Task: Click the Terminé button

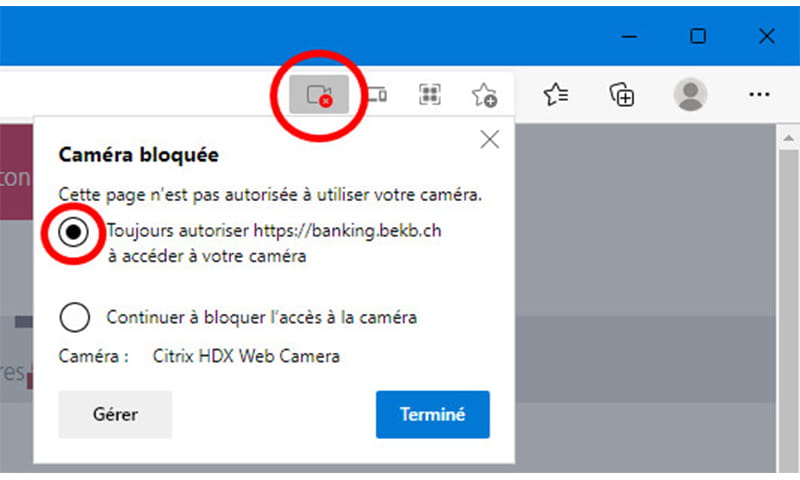Action: [433, 414]
